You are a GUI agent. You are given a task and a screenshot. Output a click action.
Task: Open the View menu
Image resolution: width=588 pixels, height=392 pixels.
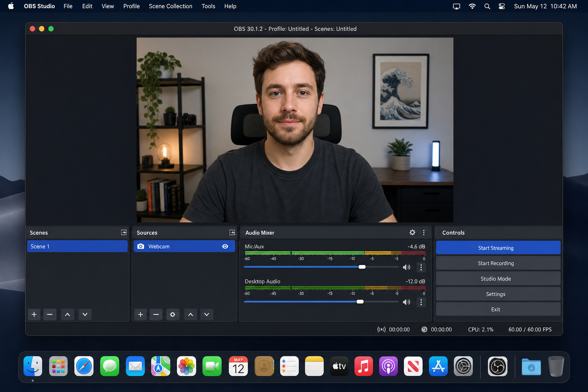click(x=108, y=6)
